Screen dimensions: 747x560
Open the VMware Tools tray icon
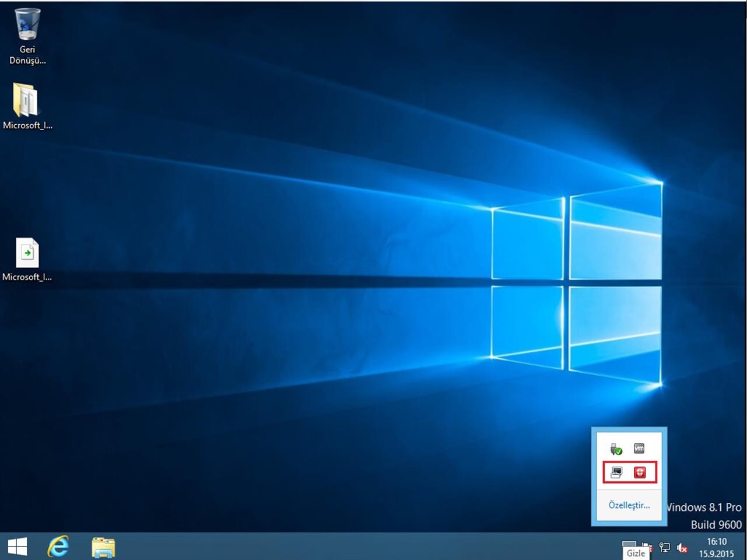(639, 448)
